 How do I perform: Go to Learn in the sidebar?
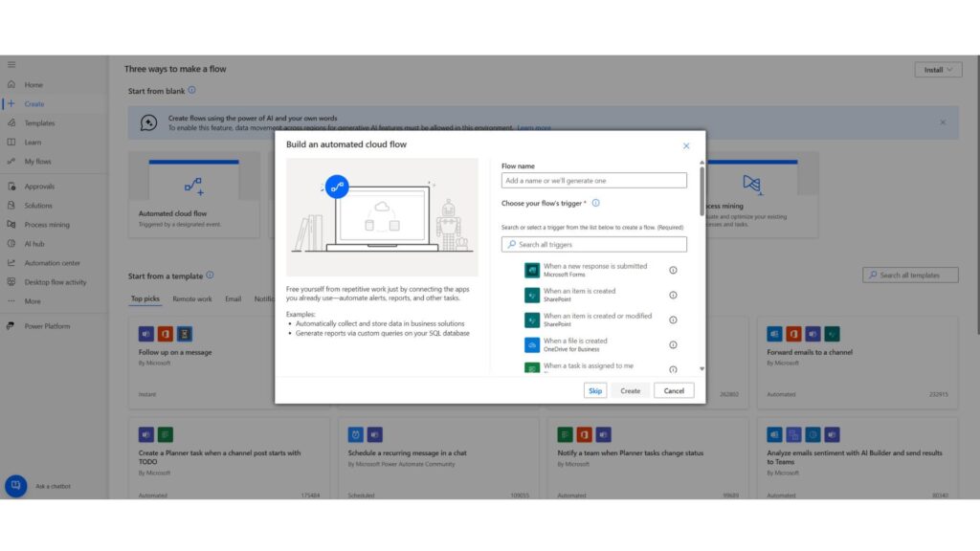coord(33,142)
